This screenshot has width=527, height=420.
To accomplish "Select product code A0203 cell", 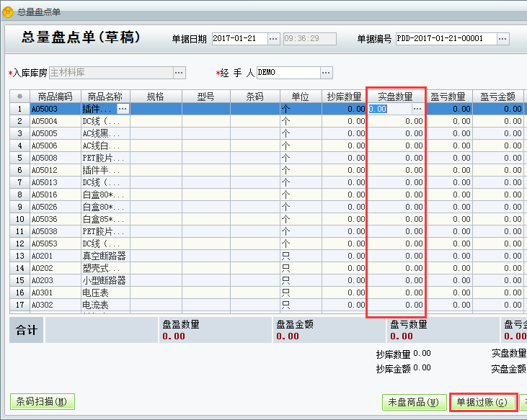I will [56, 280].
